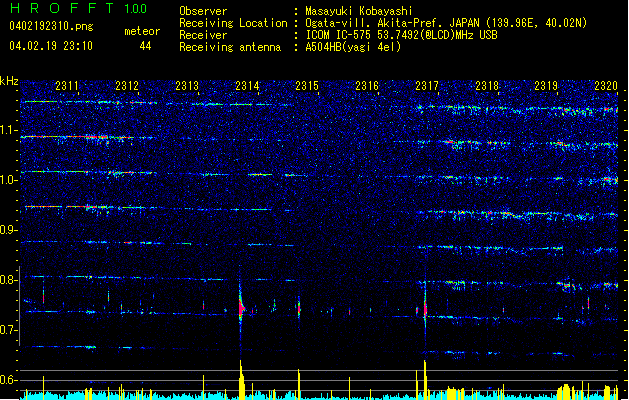Click the tallest yellow power spike at 2314
The width and height of the screenshot is (629, 400).
(x=241, y=380)
